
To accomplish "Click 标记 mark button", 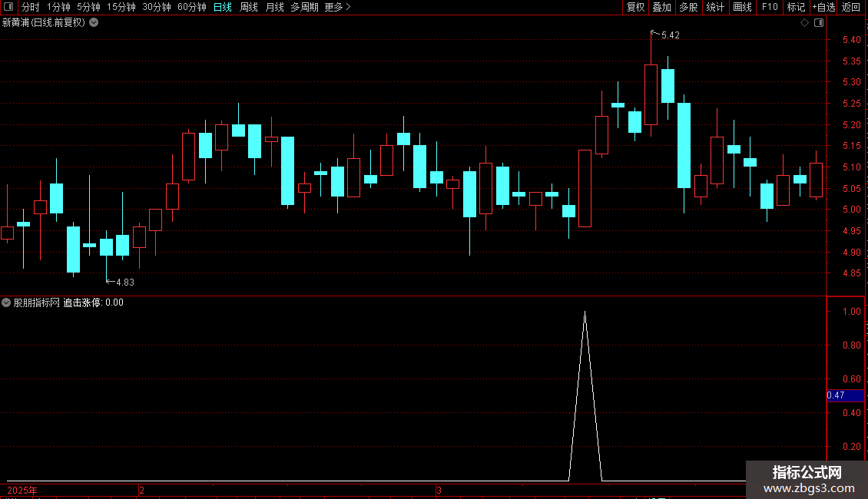I will coord(796,7).
